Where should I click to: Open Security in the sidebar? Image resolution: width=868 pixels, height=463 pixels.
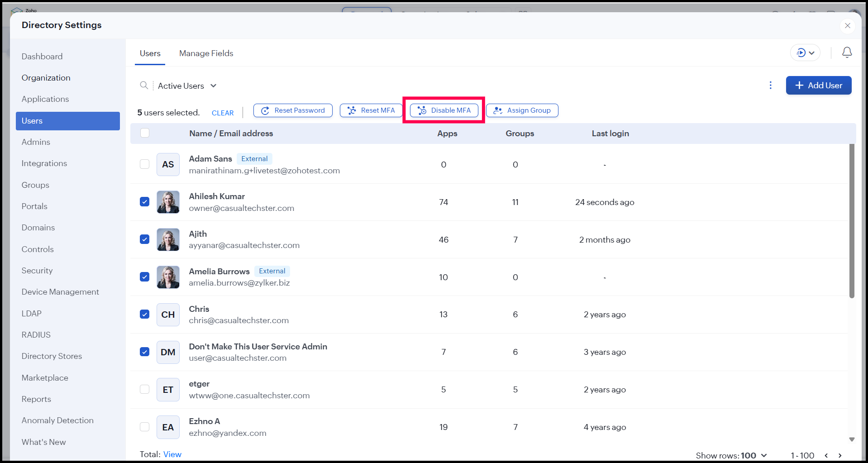coord(37,271)
